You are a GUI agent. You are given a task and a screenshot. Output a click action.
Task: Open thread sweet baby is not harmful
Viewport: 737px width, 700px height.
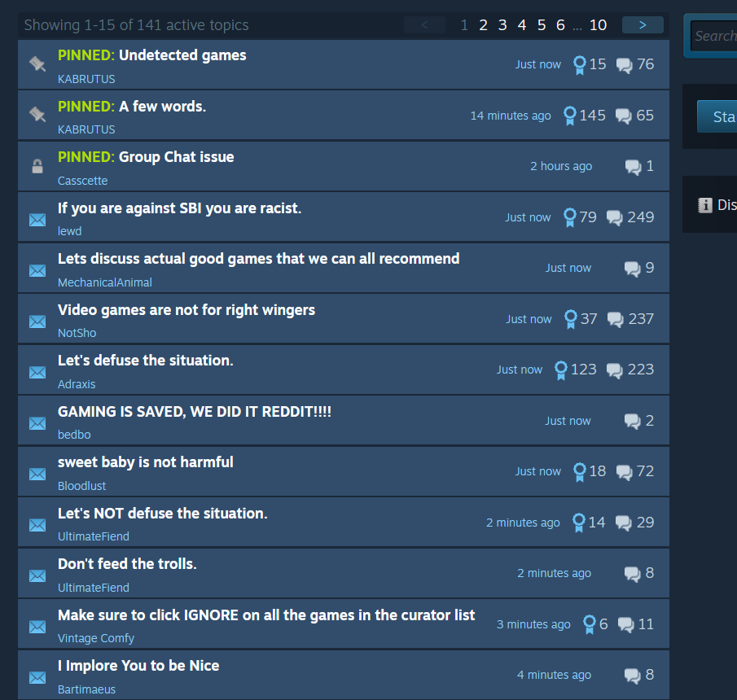145,462
